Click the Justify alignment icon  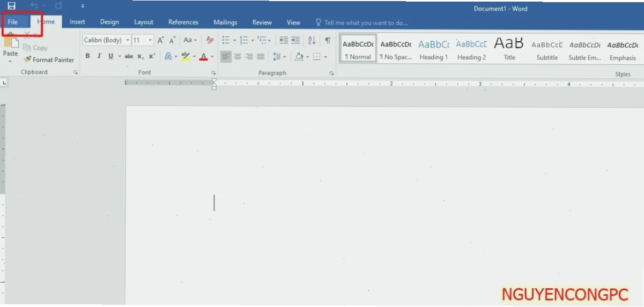pos(261,56)
